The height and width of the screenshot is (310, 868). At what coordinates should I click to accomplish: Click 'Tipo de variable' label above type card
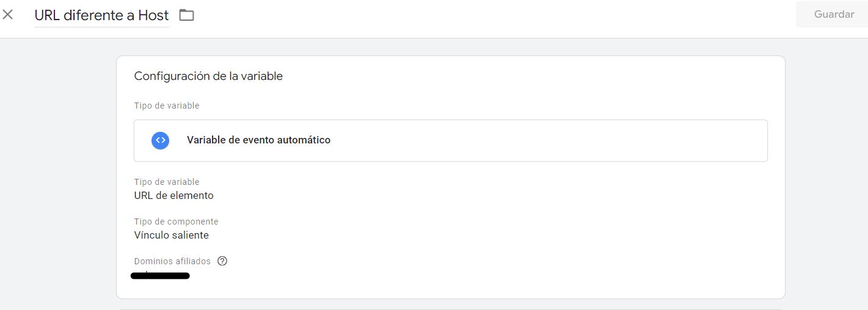(167, 106)
